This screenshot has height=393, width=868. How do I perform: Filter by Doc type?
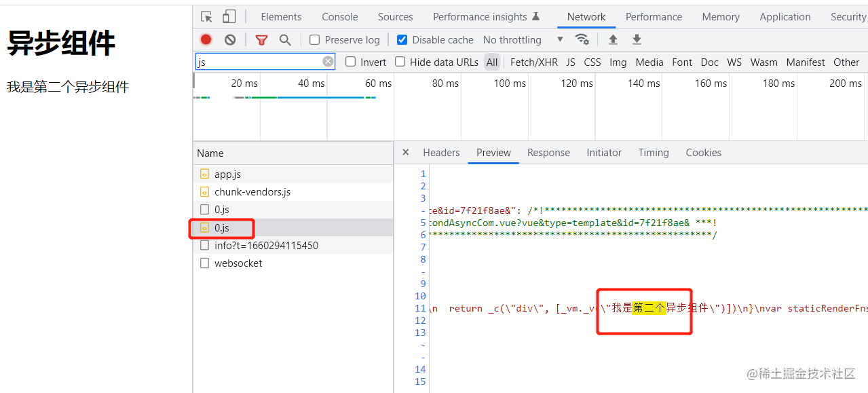point(710,62)
